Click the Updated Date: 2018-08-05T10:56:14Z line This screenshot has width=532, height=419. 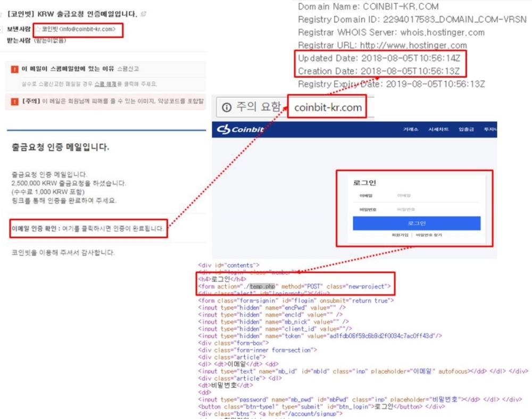point(379,58)
